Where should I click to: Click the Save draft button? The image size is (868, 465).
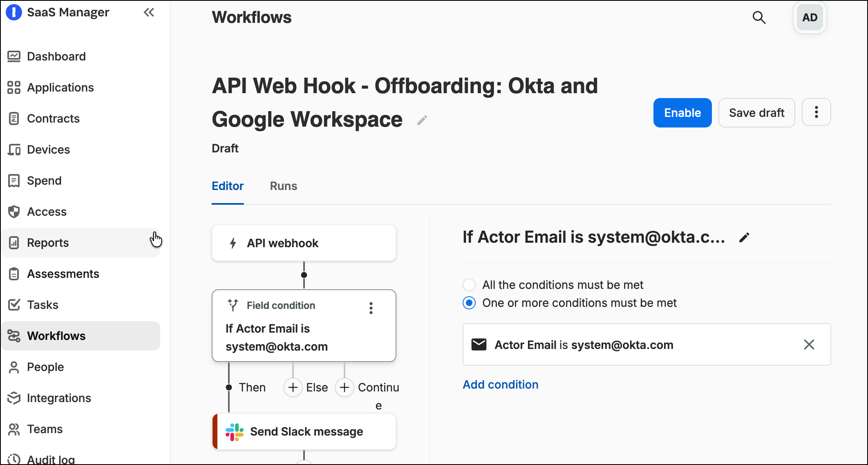tap(756, 113)
